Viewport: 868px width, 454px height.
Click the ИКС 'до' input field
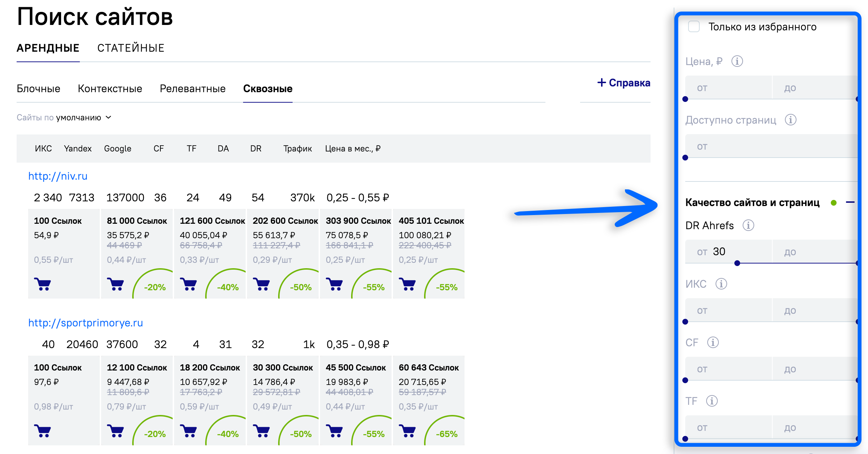815,310
